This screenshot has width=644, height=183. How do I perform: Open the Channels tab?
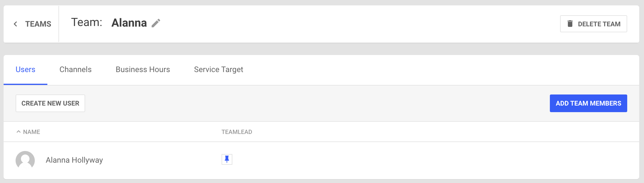point(76,70)
